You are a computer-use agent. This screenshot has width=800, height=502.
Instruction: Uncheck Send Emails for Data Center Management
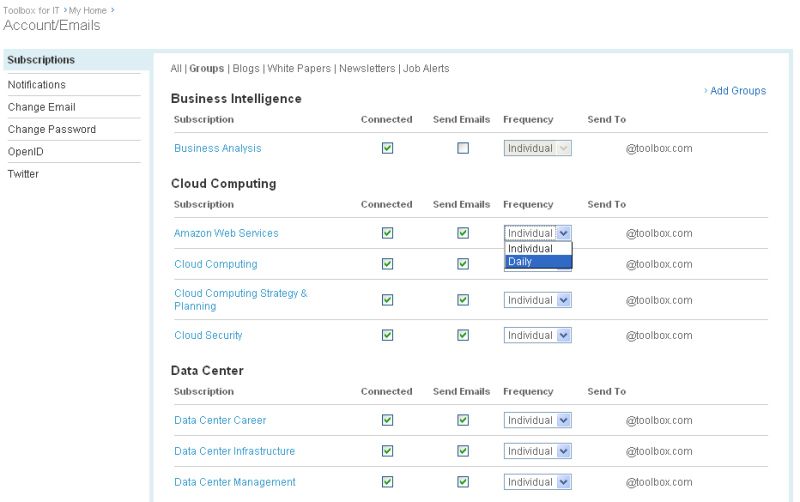pos(463,482)
